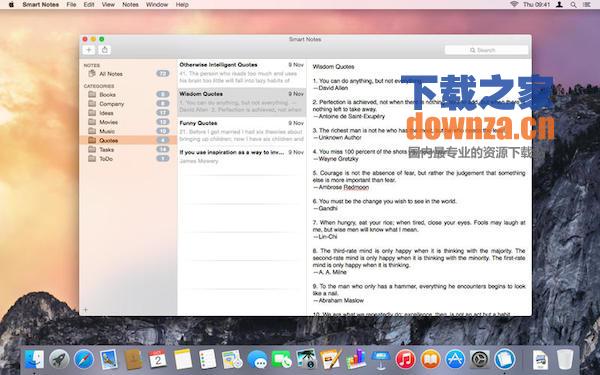Open yellow Notes icon in Dock
This screenshot has height=375, width=600.
[x=183, y=359]
